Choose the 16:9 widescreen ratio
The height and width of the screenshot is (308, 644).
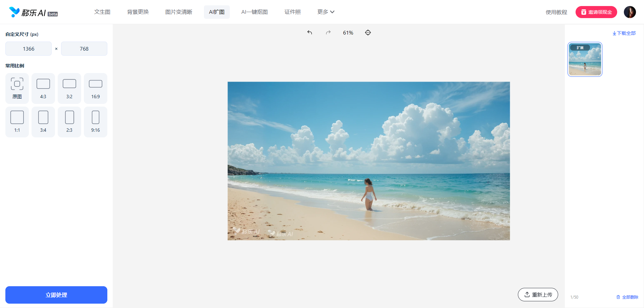click(x=96, y=88)
